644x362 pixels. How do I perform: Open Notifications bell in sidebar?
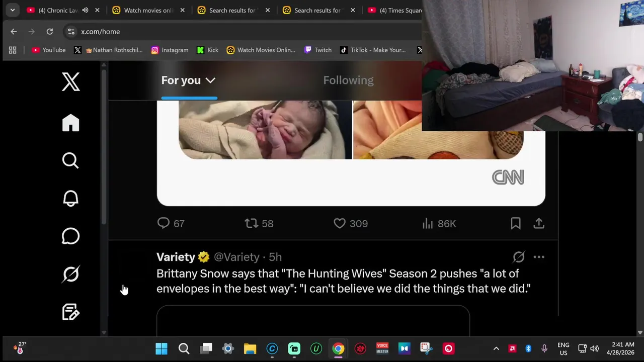pos(70,199)
